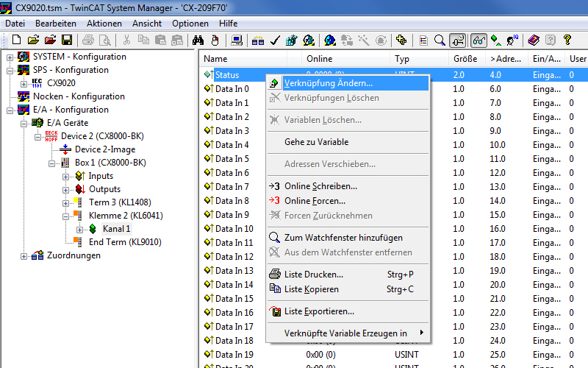Click the IQ person toolbar icon
Image resolution: width=588 pixels, height=368 pixels.
click(x=512, y=40)
